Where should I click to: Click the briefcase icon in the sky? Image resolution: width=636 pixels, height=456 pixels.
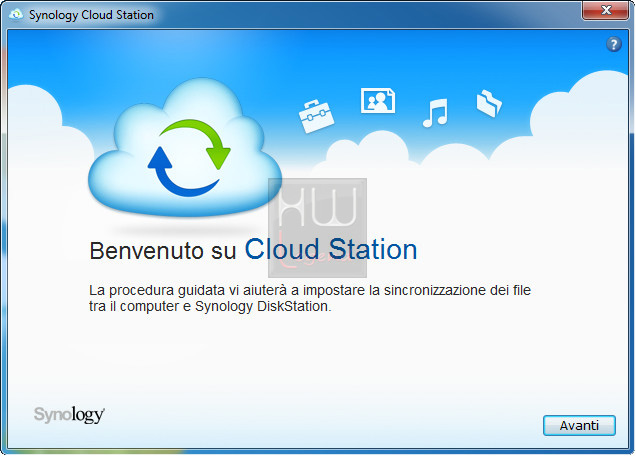[316, 116]
